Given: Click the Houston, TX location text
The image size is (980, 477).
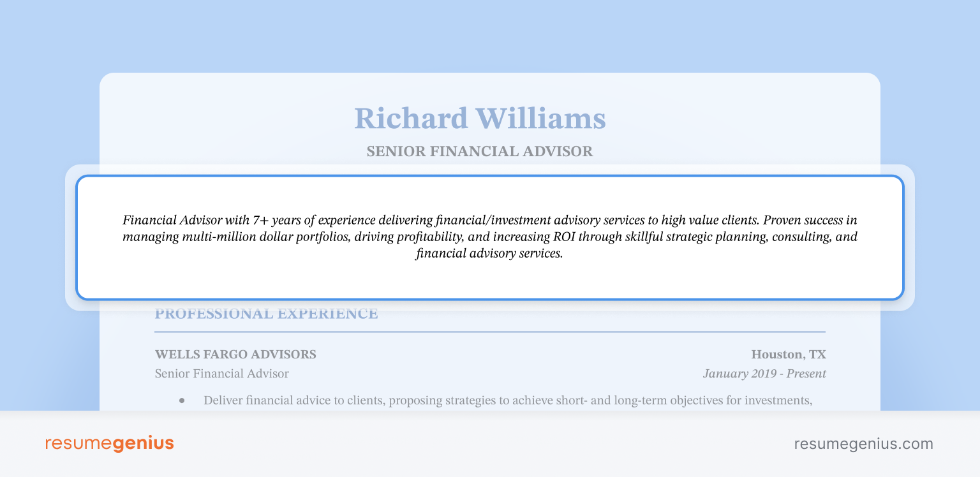Looking at the screenshot, I should click(x=789, y=355).
